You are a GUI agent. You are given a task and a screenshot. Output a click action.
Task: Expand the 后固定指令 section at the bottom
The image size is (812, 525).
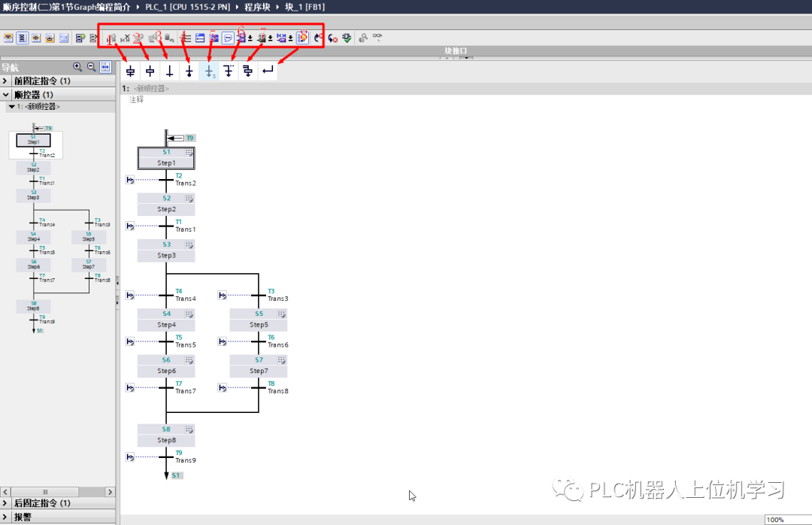click(6, 502)
